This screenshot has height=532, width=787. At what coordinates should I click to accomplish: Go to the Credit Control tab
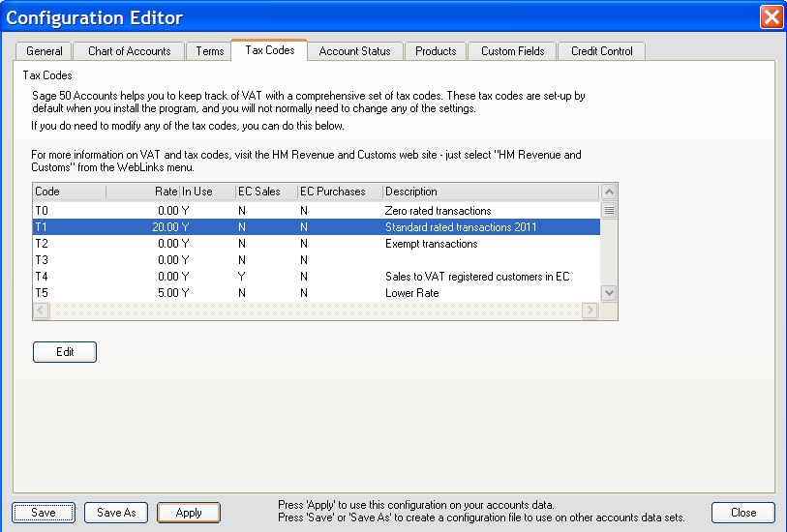click(601, 51)
